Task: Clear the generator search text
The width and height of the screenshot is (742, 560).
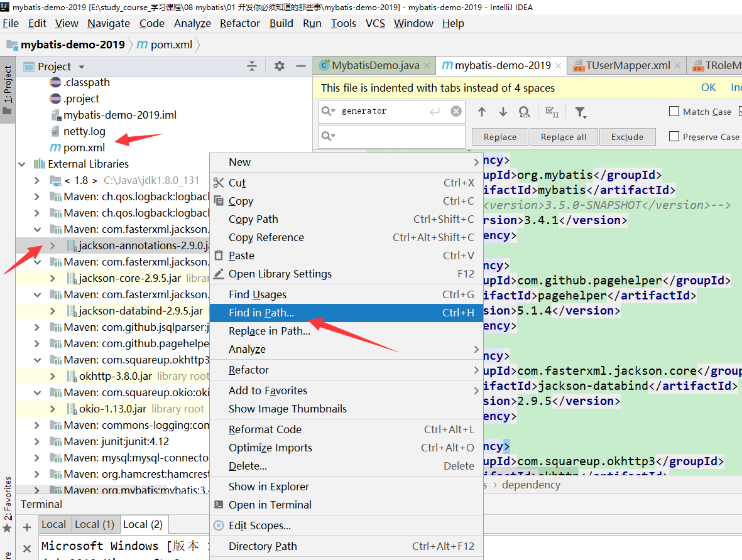Action: (456, 111)
